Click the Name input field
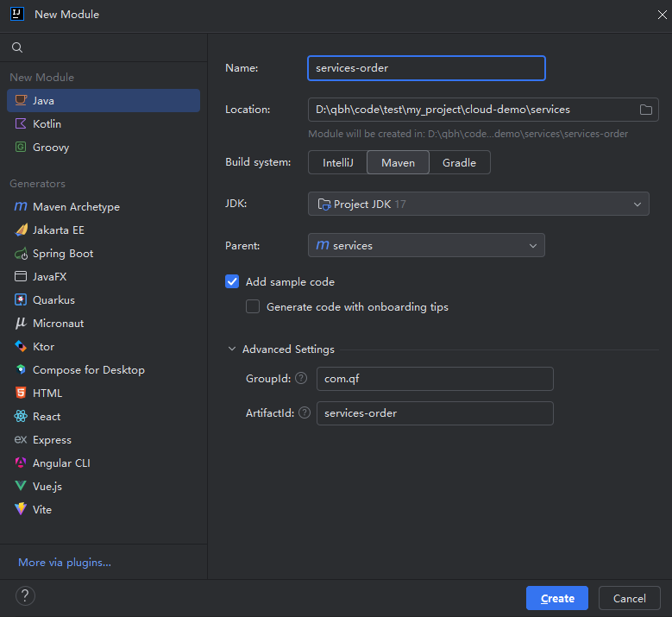The image size is (672, 617). tap(426, 68)
